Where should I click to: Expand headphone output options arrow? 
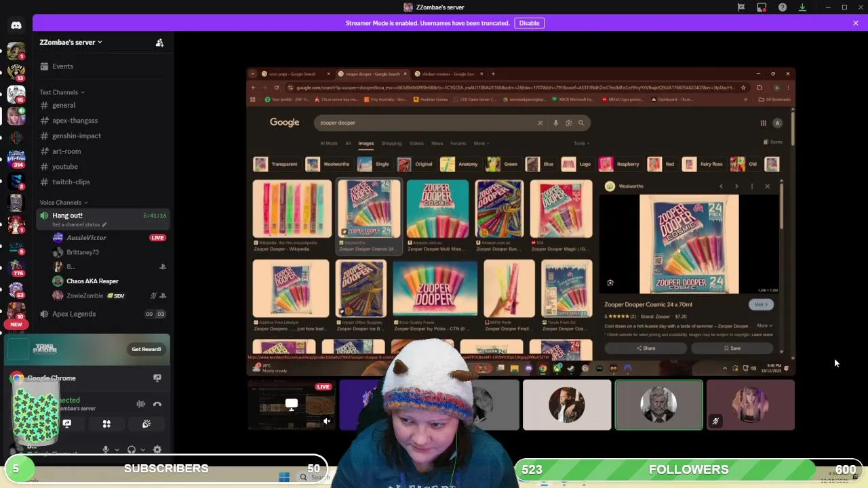pos(142,449)
